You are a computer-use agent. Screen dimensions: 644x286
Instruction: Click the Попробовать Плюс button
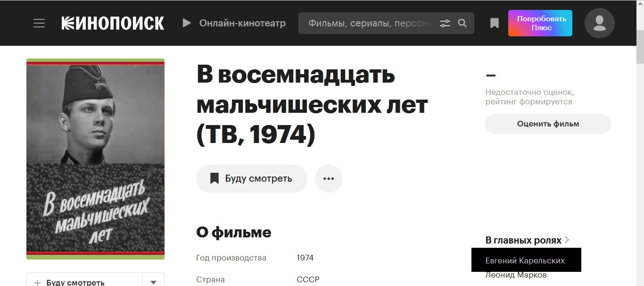540,23
